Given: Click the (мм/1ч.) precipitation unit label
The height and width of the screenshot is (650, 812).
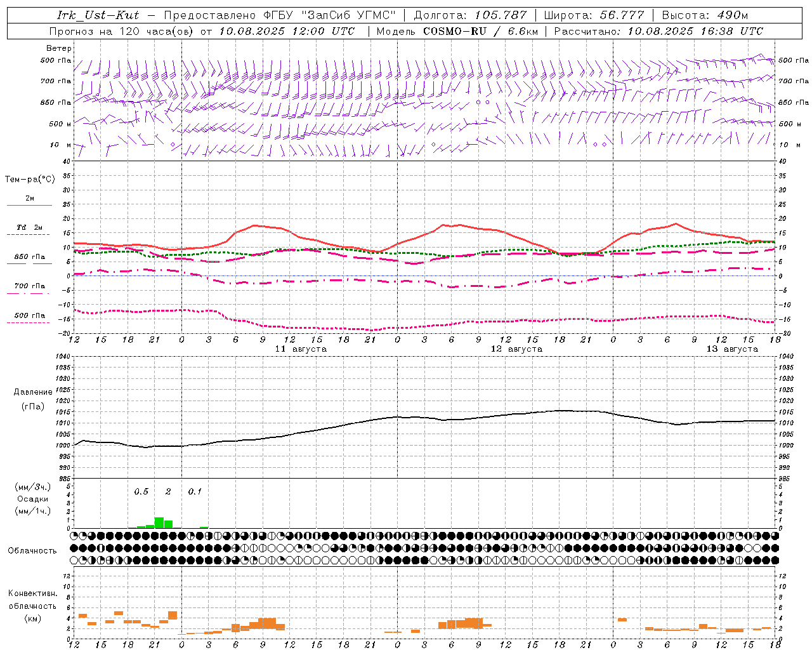Looking at the screenshot, I should click(x=32, y=511).
